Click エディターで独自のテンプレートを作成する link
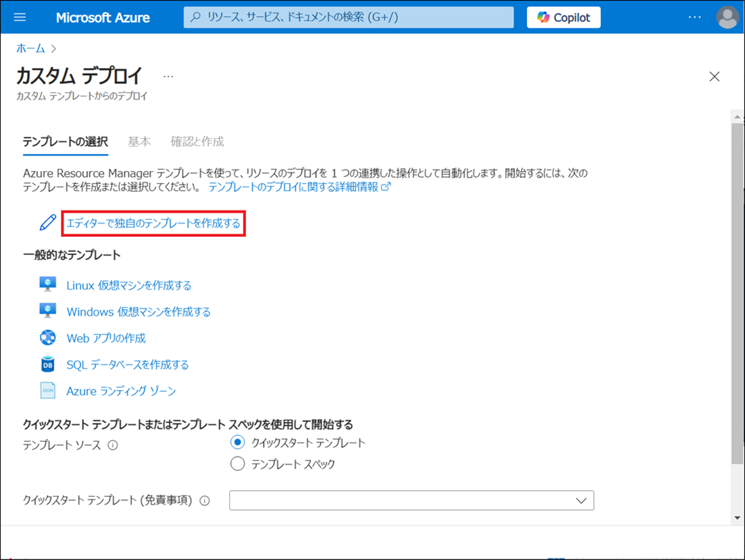Viewport: 745px width, 560px height. click(x=153, y=224)
